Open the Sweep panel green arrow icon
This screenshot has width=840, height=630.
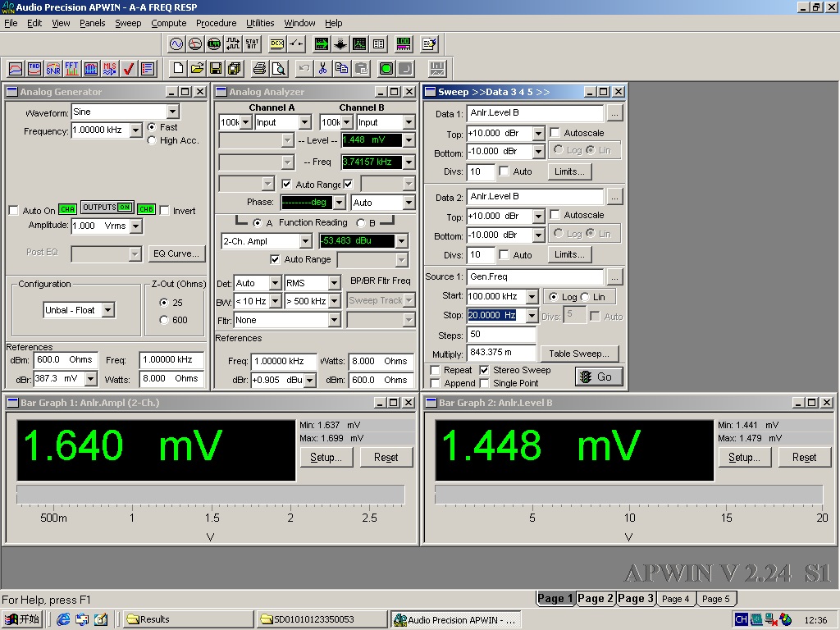[322, 44]
